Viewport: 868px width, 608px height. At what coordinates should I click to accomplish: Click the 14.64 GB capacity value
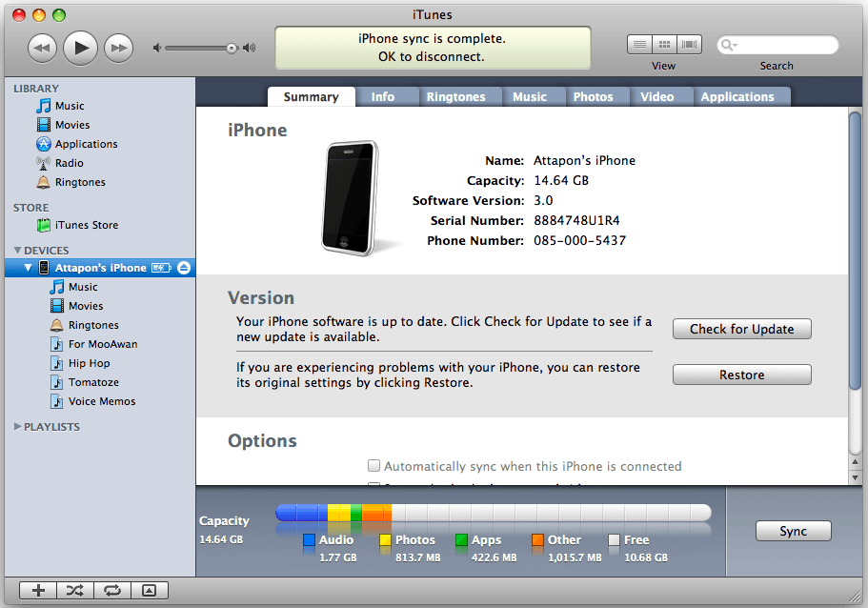561,180
